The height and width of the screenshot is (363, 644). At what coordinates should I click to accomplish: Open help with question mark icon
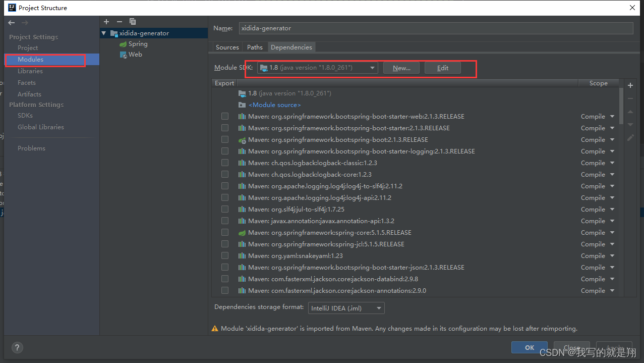17,347
